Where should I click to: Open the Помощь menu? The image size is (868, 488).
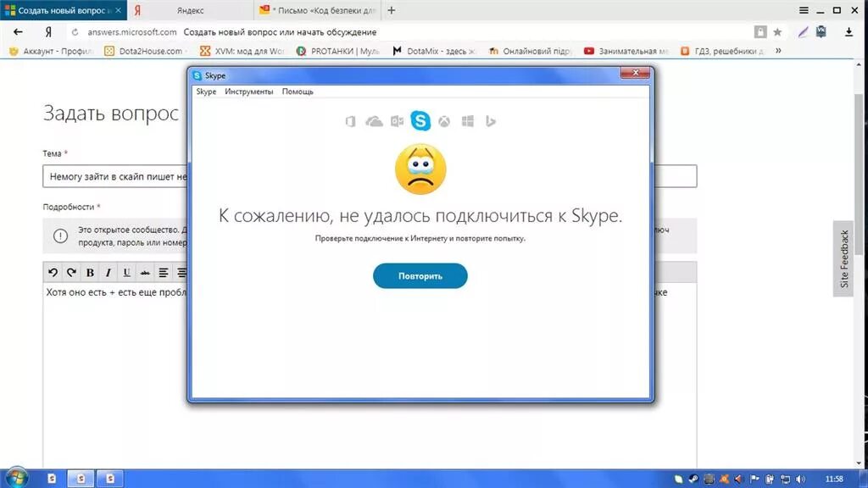point(298,91)
